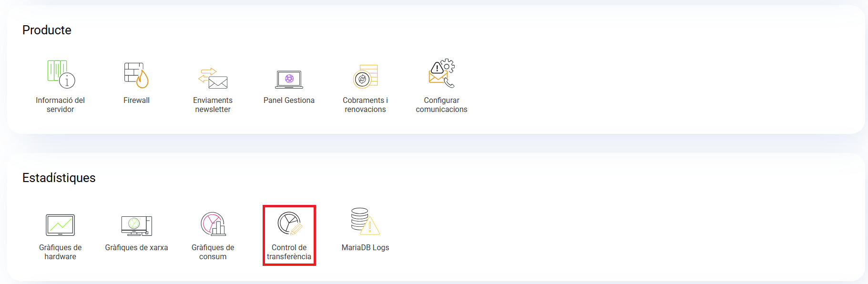Screen dimensions: 868x284
Task: Go to the 'Firewall' text link
Action: pos(136,101)
